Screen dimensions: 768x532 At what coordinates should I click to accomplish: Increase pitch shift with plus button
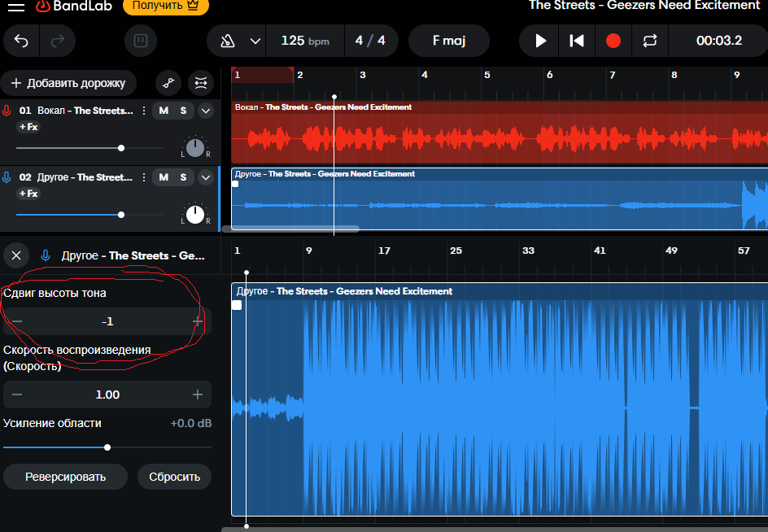point(197,321)
